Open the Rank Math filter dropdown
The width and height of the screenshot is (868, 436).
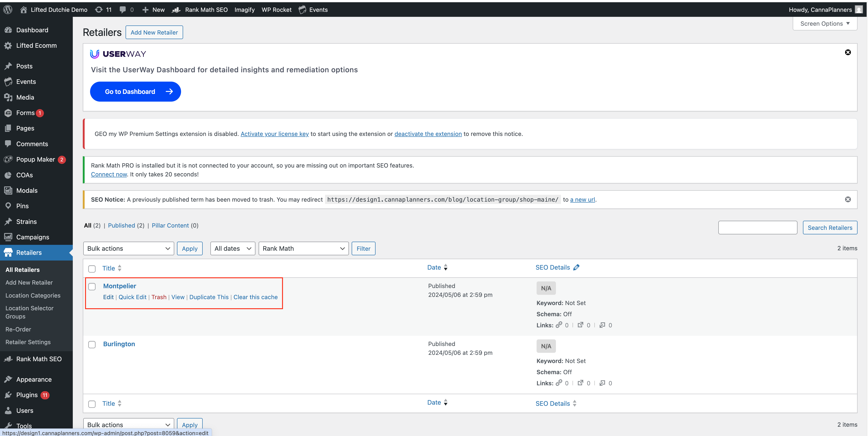303,248
